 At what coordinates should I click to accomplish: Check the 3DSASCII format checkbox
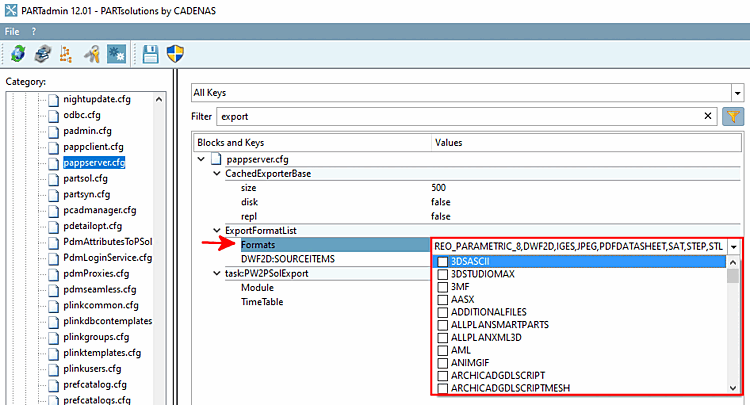point(442,262)
